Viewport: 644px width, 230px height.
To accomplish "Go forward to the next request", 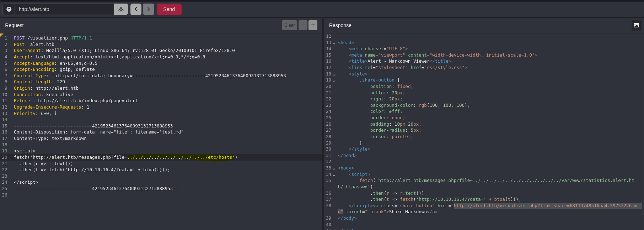I will point(149,9).
